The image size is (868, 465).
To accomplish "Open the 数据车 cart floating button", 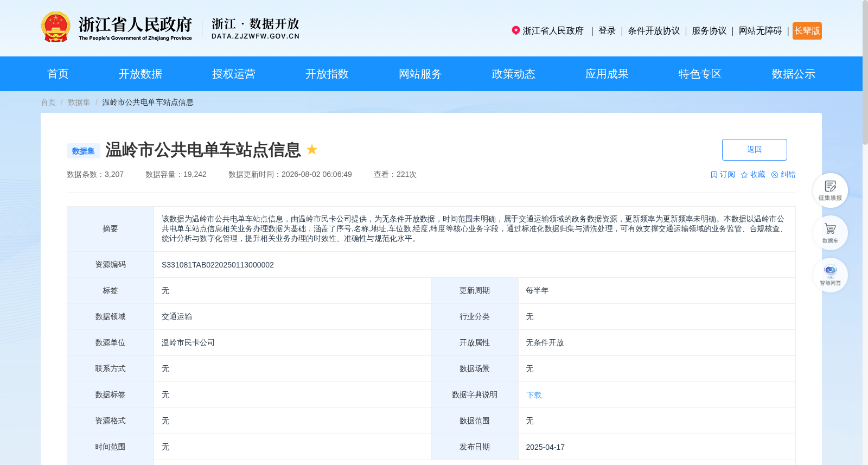I will [x=830, y=233].
